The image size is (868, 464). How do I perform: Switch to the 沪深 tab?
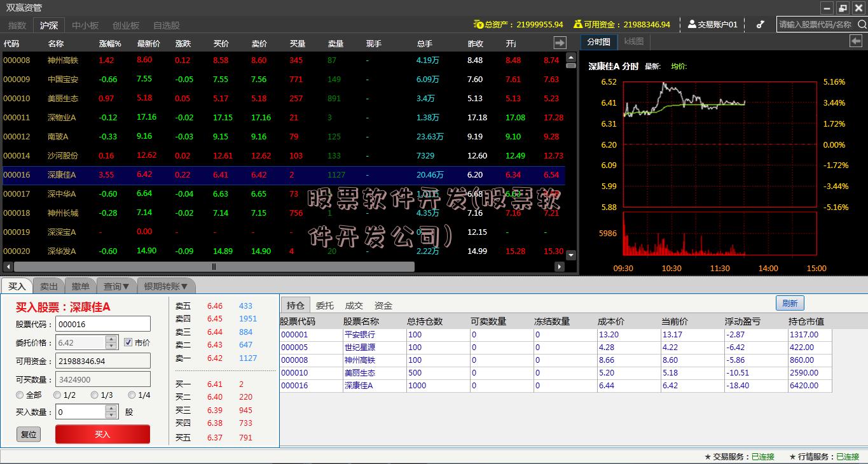[x=49, y=25]
